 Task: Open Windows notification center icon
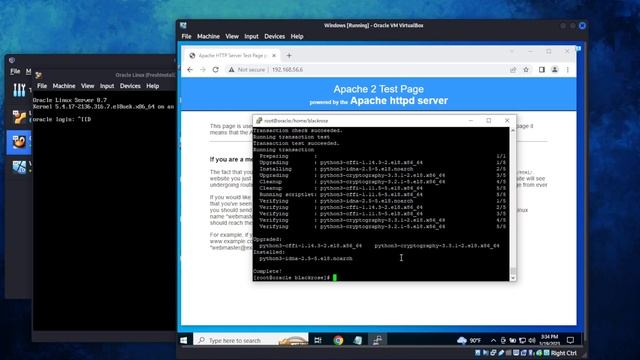tap(570, 340)
